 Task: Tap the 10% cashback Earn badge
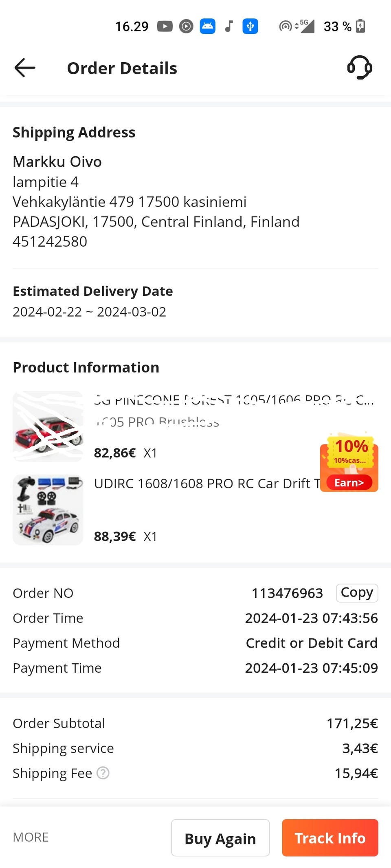[x=349, y=464]
